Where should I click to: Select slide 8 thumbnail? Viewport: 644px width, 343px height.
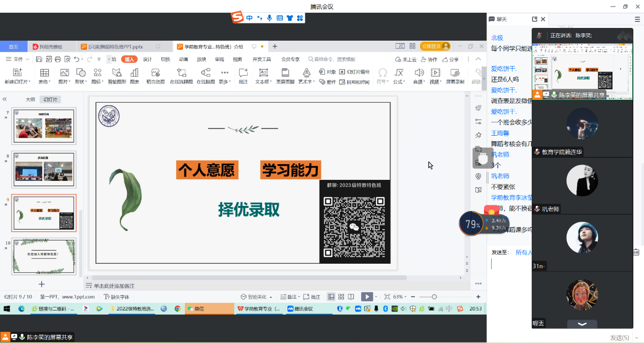pos(44,169)
